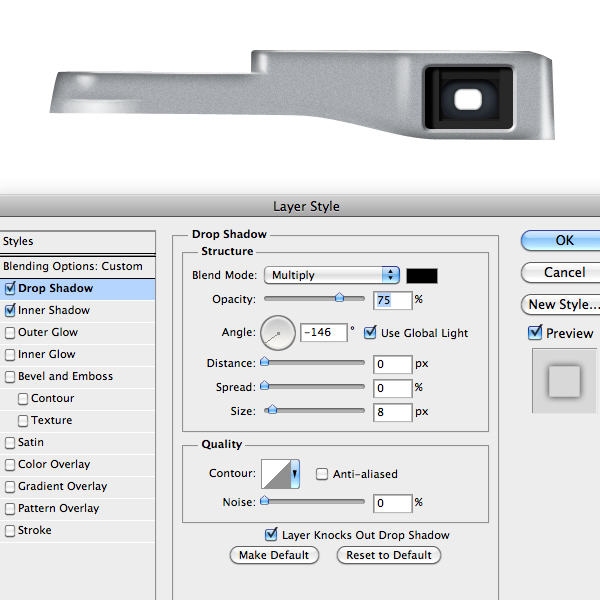Click the Opacity value field
Image resolution: width=600 pixels, height=600 pixels.
click(393, 300)
